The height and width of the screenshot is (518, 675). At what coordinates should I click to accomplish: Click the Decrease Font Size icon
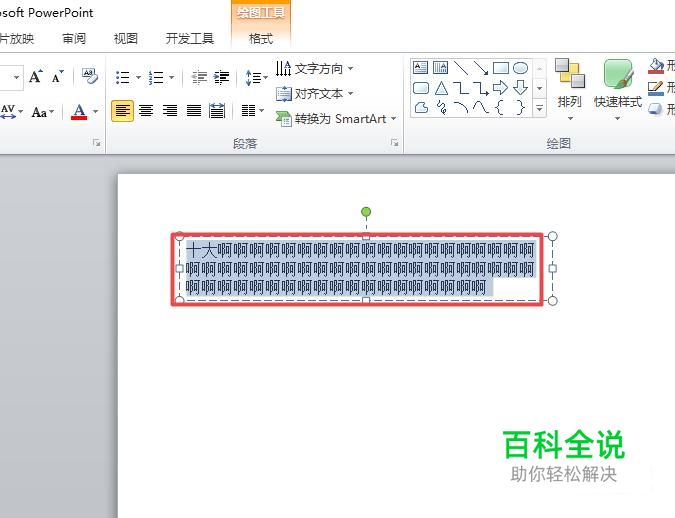click(57, 77)
